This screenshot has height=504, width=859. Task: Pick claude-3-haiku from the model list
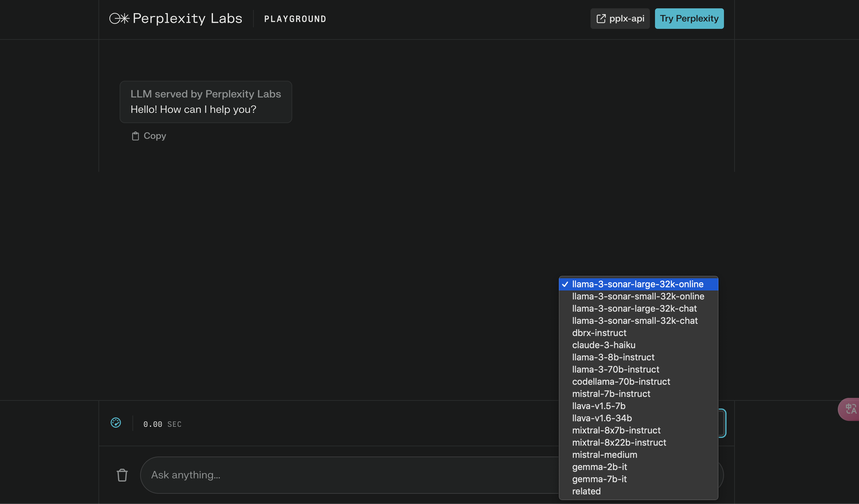click(x=638, y=345)
